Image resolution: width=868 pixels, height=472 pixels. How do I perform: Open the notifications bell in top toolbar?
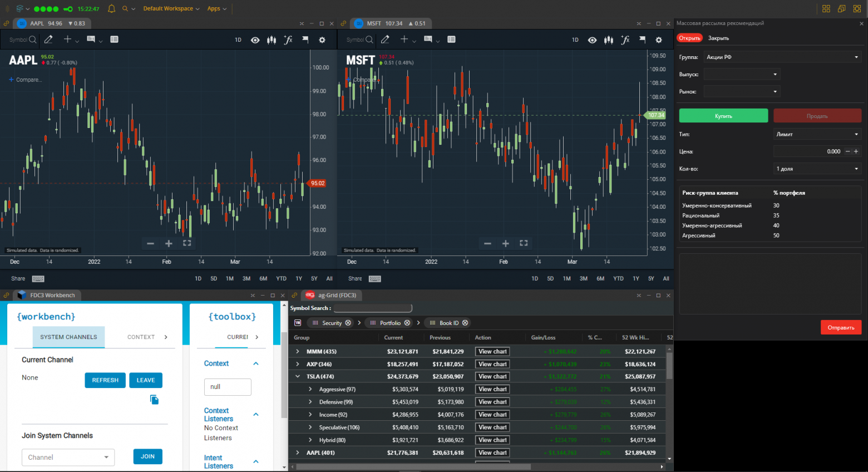(111, 8)
